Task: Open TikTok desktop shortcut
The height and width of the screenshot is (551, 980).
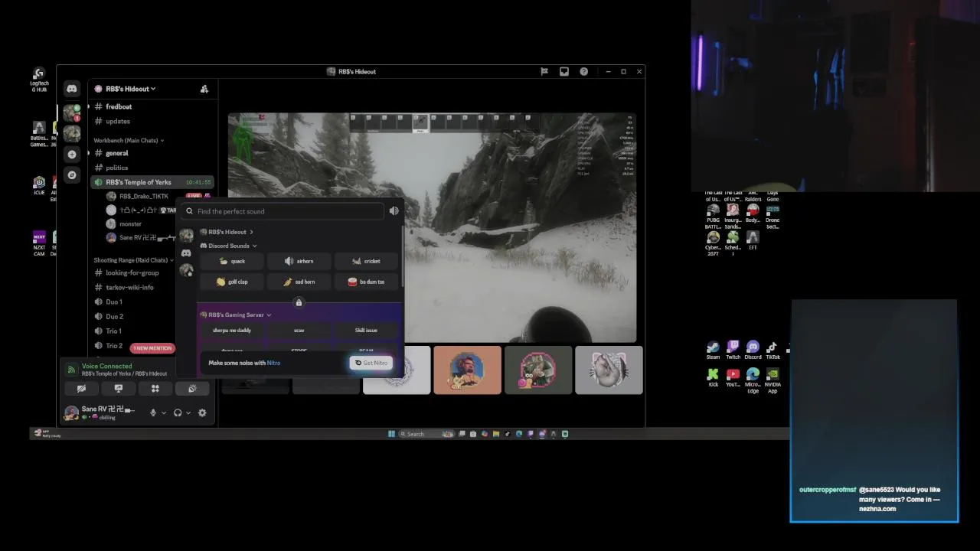Action: tap(773, 351)
